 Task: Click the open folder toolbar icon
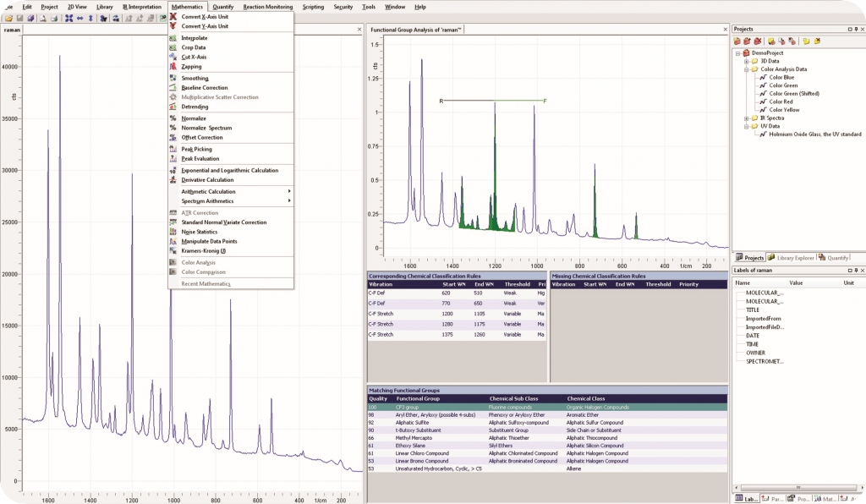click(8, 19)
